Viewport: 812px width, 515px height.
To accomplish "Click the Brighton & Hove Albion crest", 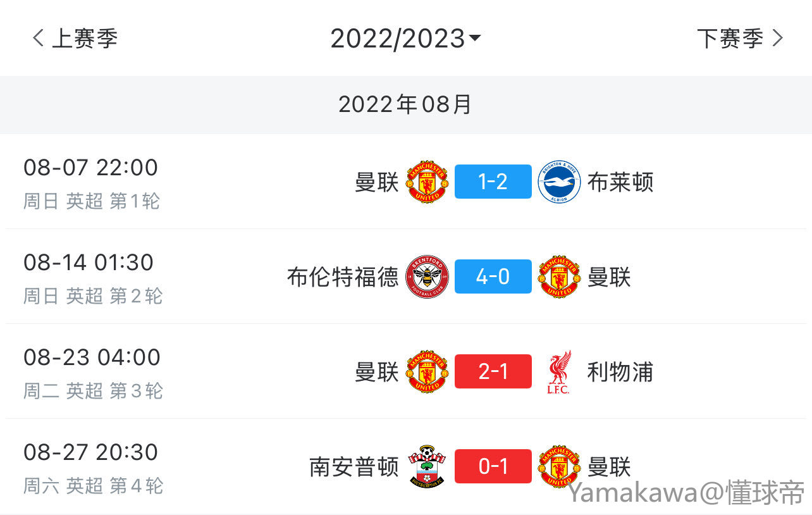I will tap(560, 182).
